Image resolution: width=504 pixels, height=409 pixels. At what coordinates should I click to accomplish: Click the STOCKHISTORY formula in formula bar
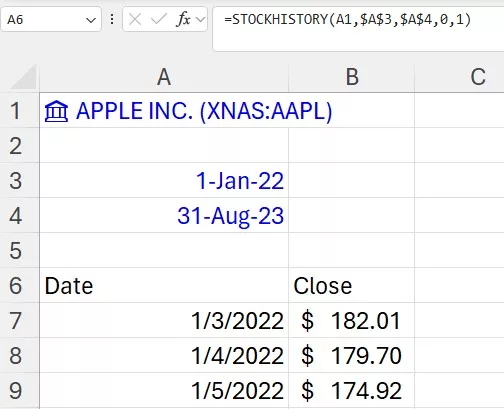[348, 19]
